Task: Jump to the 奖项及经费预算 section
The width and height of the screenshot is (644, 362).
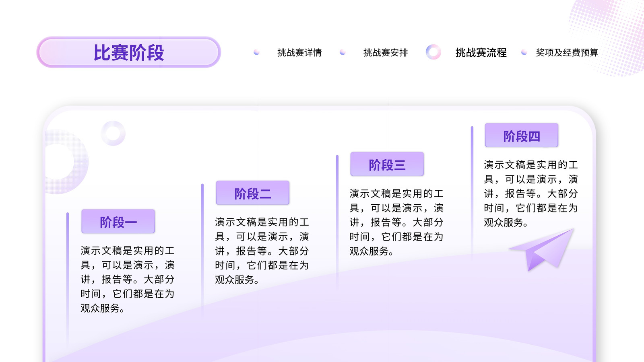Action: [x=567, y=53]
